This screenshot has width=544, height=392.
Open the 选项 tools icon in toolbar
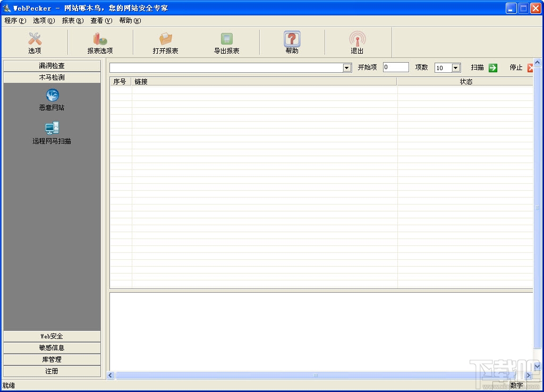(x=35, y=39)
